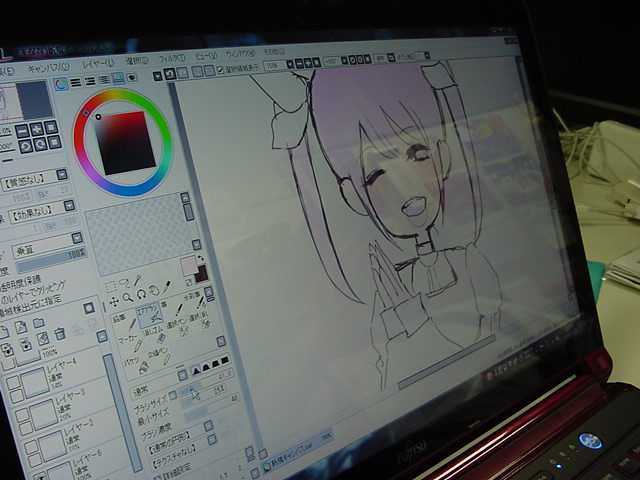
Task: Rotate view clockwise in navigator
Action: coord(40,144)
